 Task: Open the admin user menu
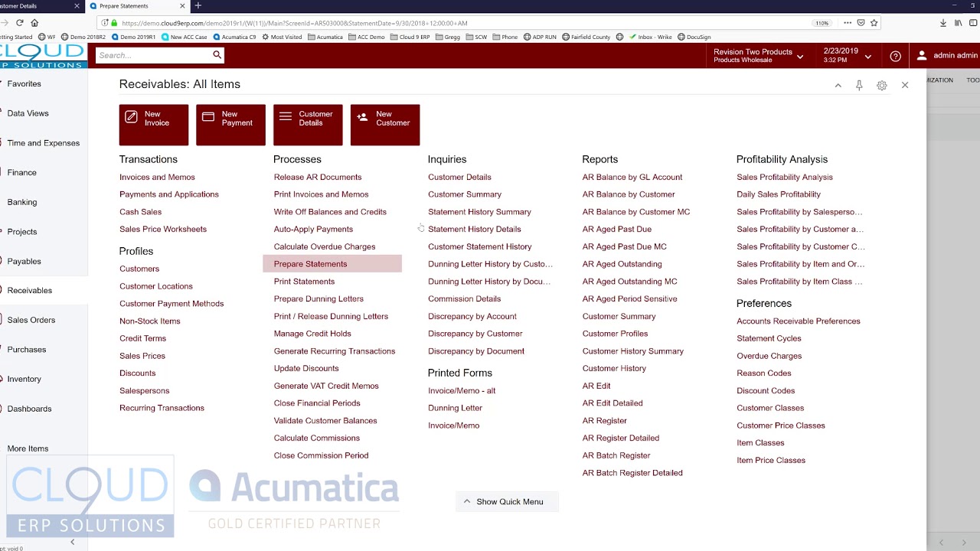[948, 56]
